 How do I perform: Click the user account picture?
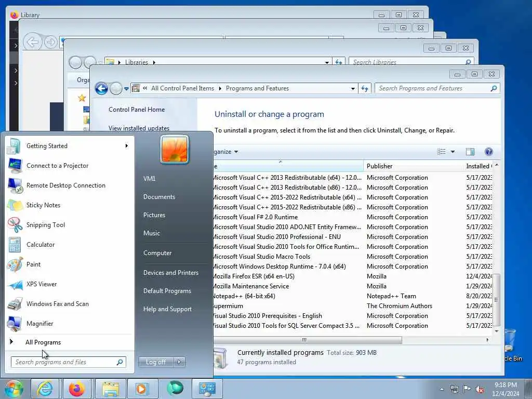175,149
